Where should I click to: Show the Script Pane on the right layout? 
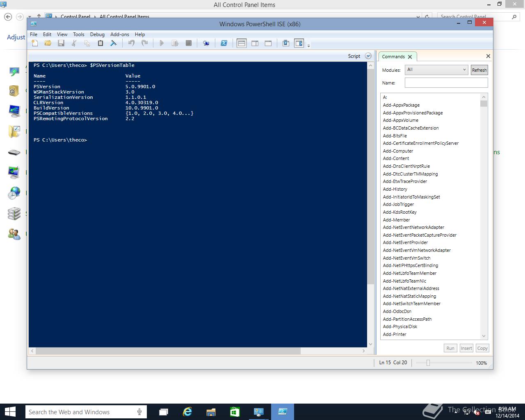pyautogui.click(x=255, y=43)
